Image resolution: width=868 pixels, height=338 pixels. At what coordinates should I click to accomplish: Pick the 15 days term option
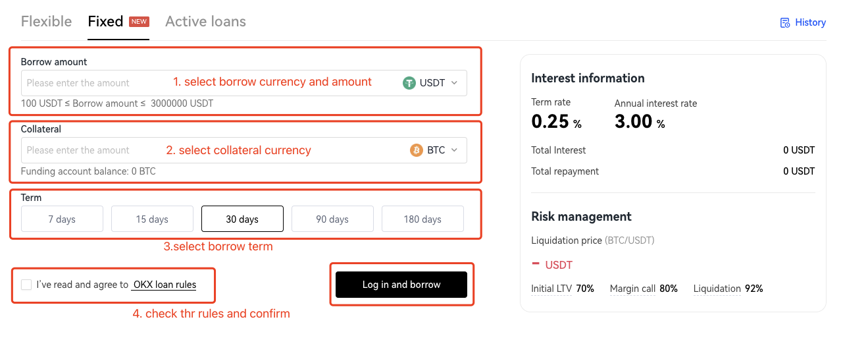pyautogui.click(x=152, y=219)
